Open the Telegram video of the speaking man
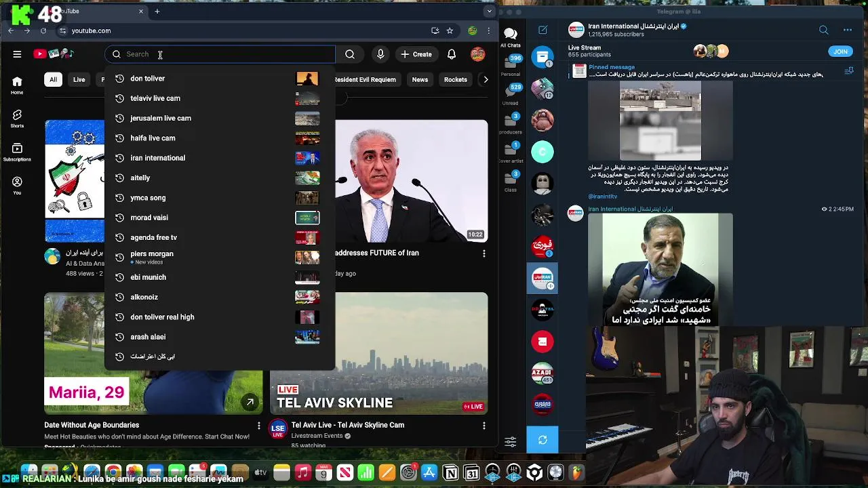The image size is (868, 488). [660, 270]
